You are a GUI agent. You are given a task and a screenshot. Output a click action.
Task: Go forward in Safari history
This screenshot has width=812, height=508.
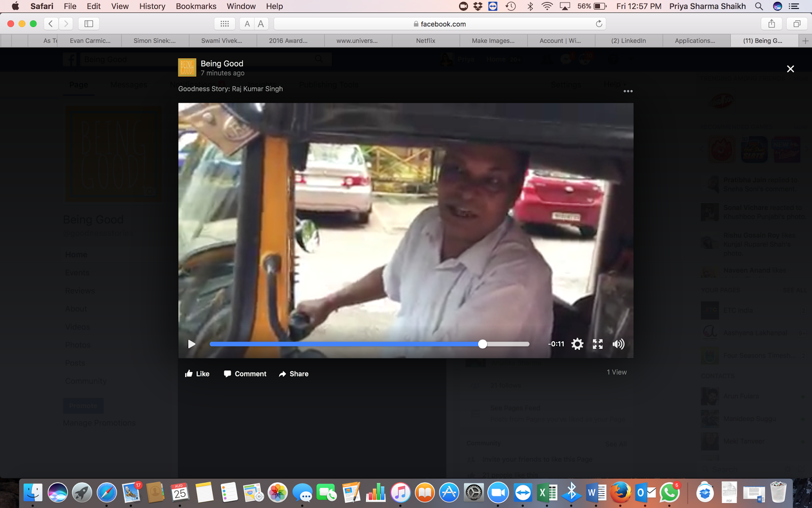tap(66, 23)
